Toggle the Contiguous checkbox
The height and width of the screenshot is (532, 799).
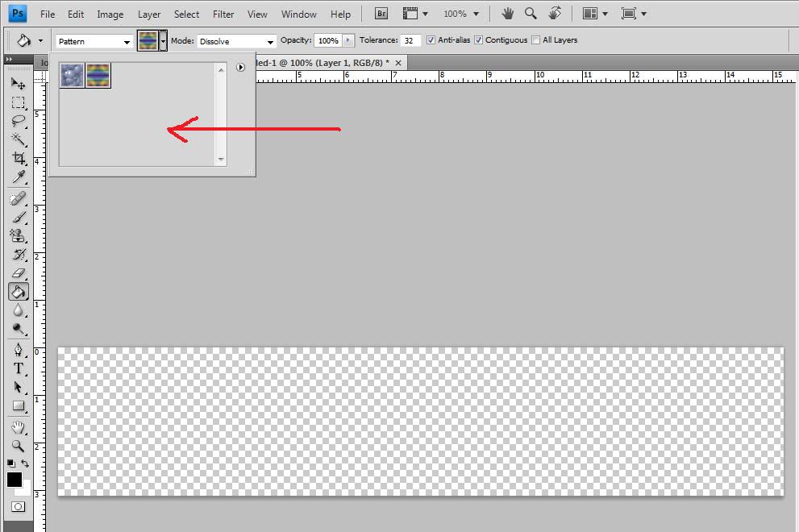(x=478, y=40)
